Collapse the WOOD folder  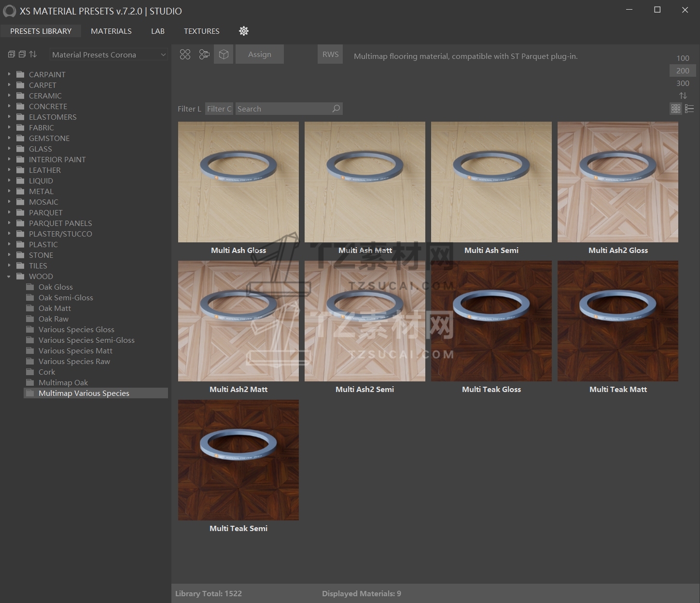9,277
